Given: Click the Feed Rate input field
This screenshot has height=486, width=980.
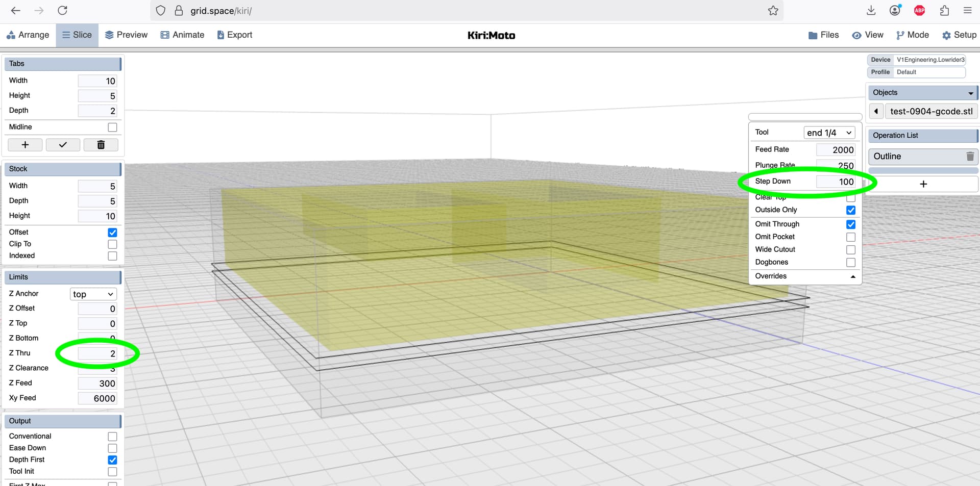Looking at the screenshot, I should click(836, 150).
